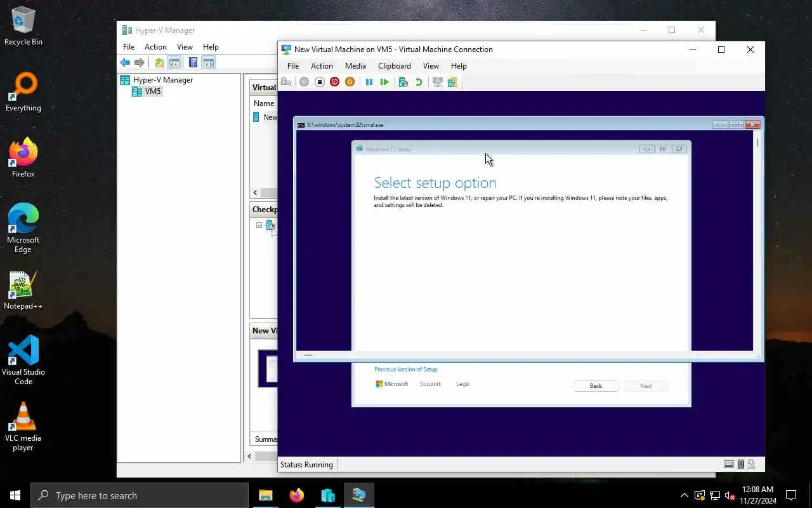
Task: Open the Media menu
Action: [x=355, y=65]
